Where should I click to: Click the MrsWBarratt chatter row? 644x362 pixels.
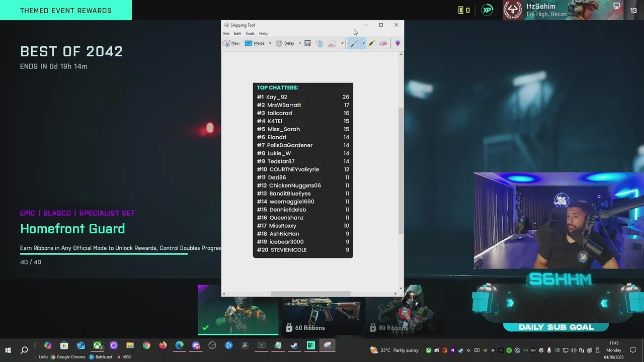click(303, 105)
